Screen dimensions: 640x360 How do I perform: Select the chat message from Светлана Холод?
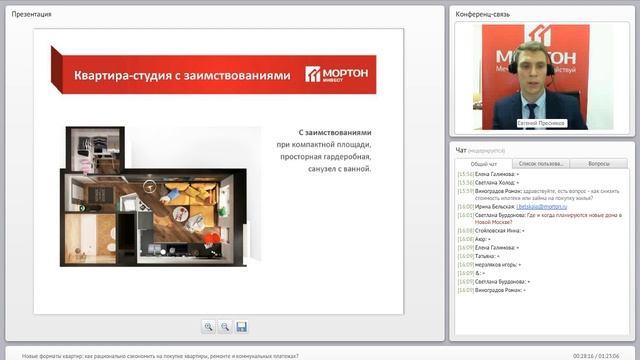(x=488, y=183)
